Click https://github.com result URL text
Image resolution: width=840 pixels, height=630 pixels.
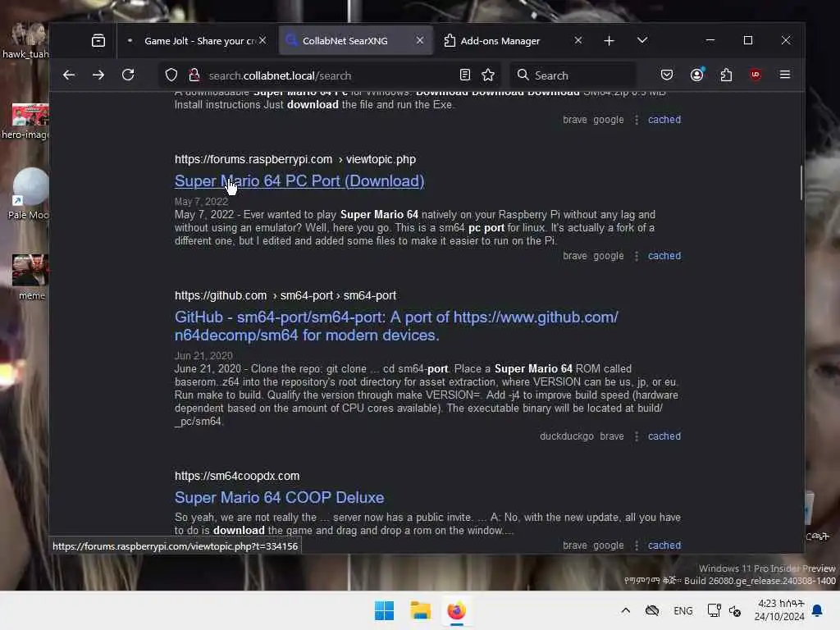pos(221,295)
